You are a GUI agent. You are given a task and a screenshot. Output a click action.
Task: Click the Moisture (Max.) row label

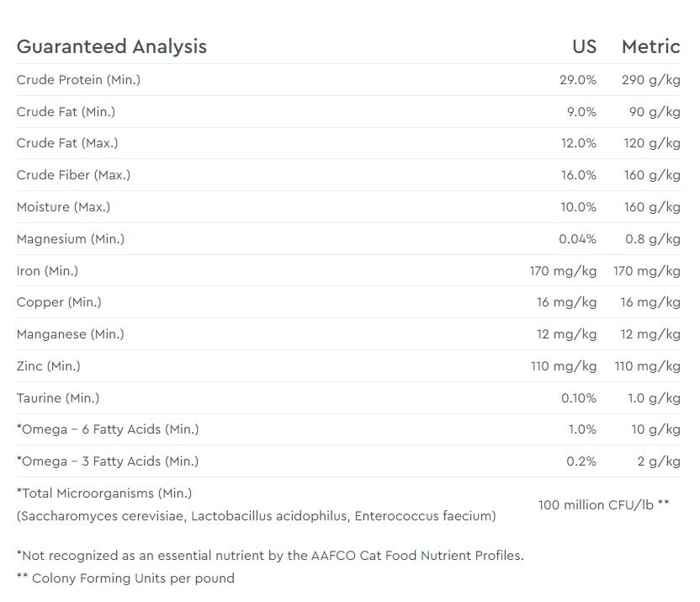[63, 207]
